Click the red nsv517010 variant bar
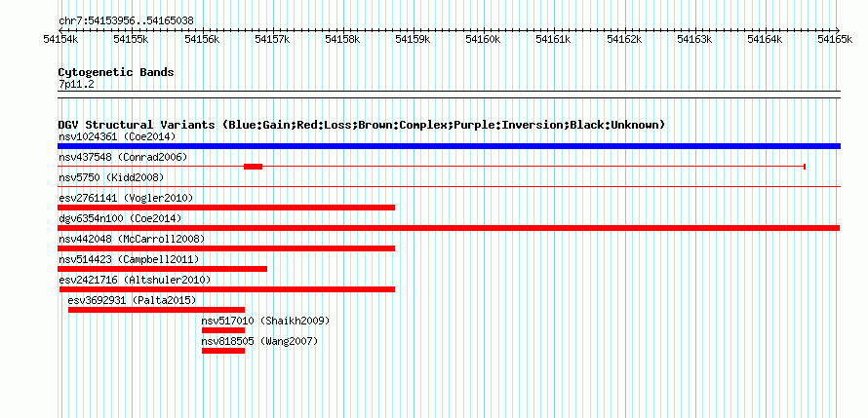The height and width of the screenshot is (418, 868). point(223,330)
